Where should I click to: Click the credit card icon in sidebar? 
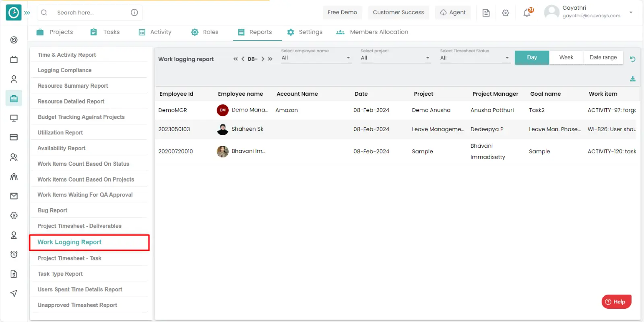(x=14, y=137)
